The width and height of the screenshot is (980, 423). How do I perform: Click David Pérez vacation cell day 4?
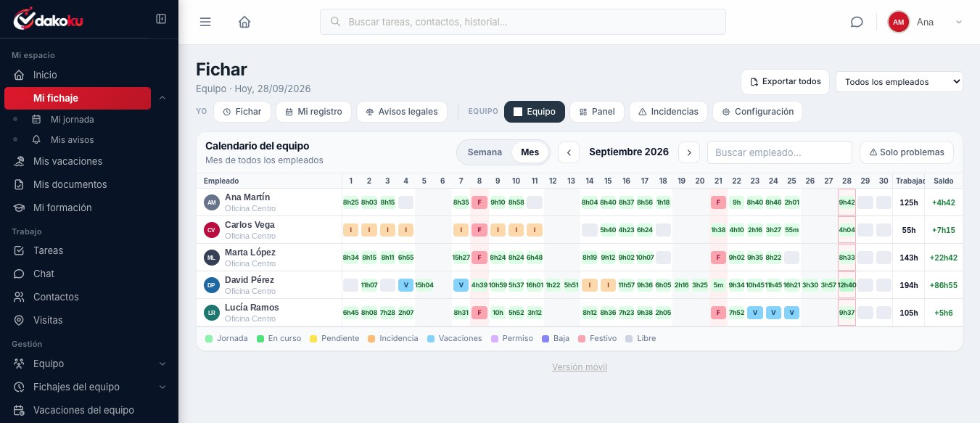click(405, 285)
